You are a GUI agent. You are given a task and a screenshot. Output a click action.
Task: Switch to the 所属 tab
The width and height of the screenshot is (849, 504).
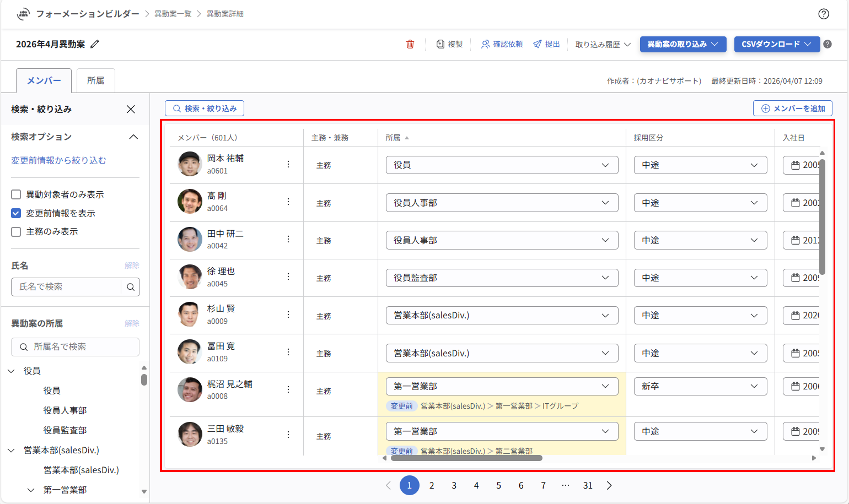[x=96, y=80]
